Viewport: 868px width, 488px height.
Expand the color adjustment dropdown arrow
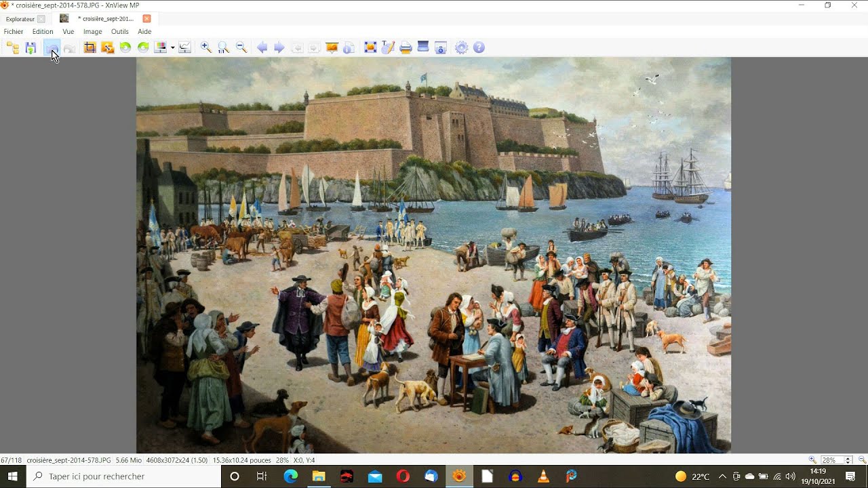[172, 47]
